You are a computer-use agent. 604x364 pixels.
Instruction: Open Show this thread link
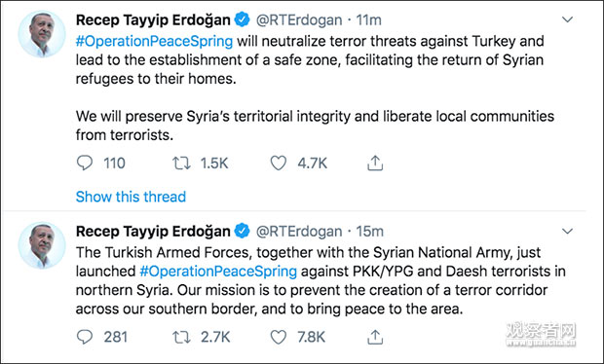click(131, 197)
